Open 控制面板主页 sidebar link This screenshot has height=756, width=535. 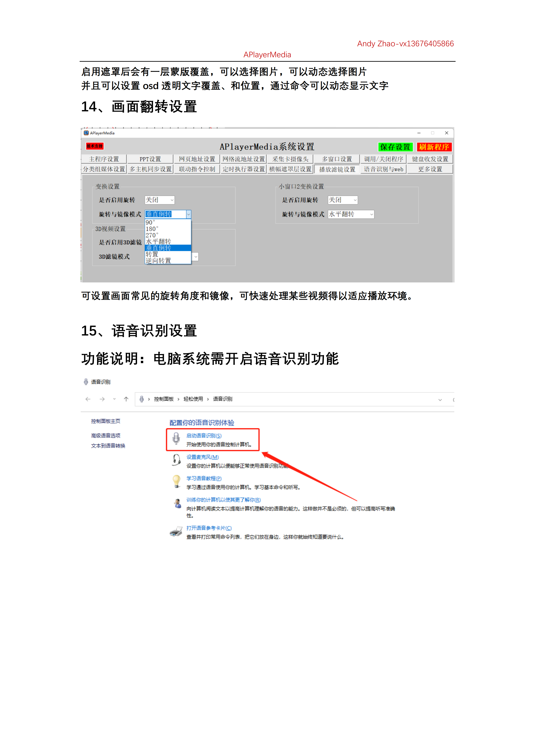(106, 421)
